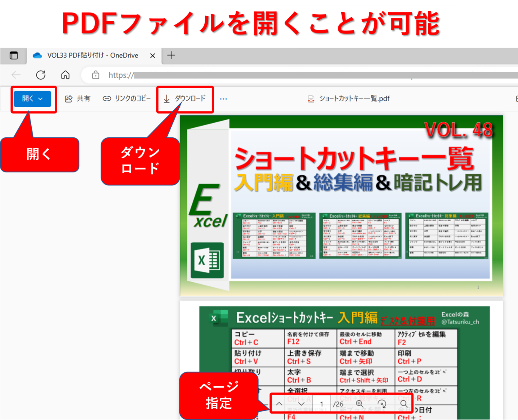Switch to the VOL33 PDF貼り付け - OneDrive tab
Viewport: 518px width, 420px height.
94,56
